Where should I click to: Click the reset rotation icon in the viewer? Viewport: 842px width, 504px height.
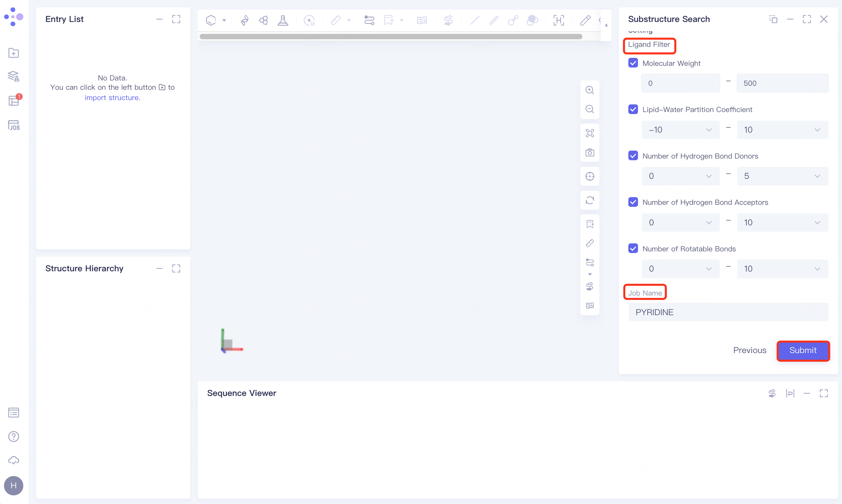(589, 200)
